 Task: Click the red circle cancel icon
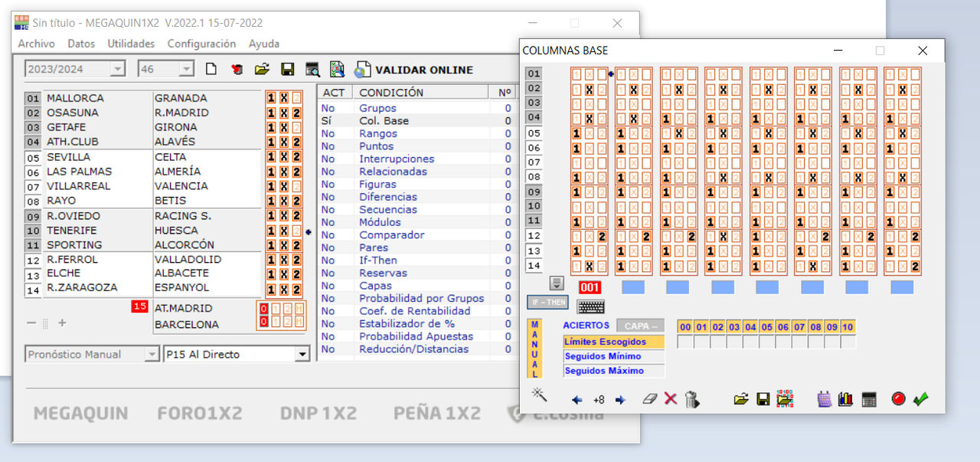point(899,399)
